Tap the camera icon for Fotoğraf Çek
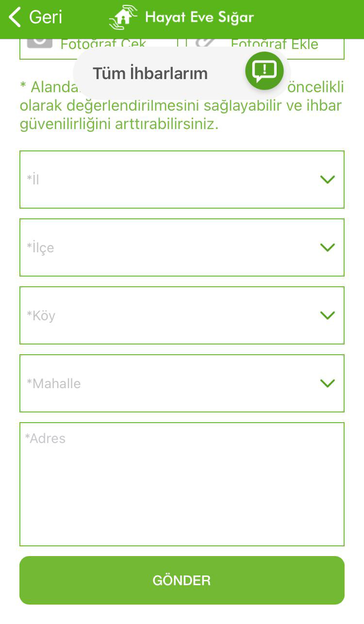The image size is (364, 624). 40,43
